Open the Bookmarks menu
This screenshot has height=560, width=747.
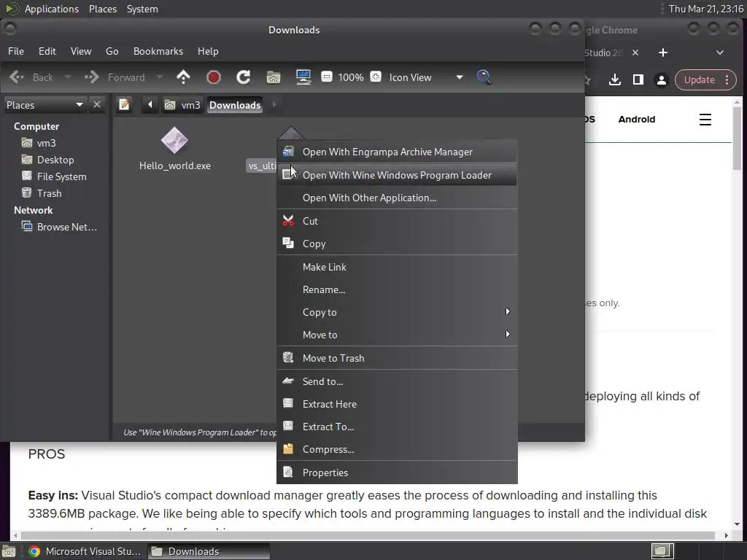click(x=158, y=51)
